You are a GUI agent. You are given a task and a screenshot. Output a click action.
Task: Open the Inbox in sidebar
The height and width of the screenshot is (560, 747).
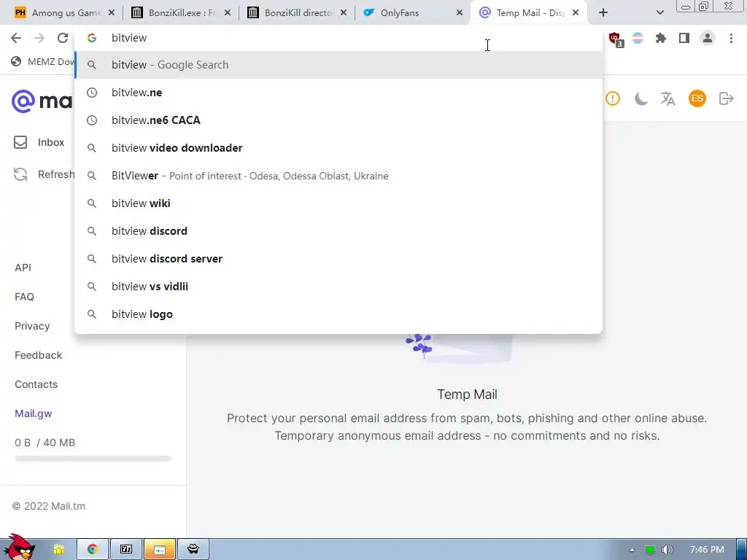coord(39,142)
